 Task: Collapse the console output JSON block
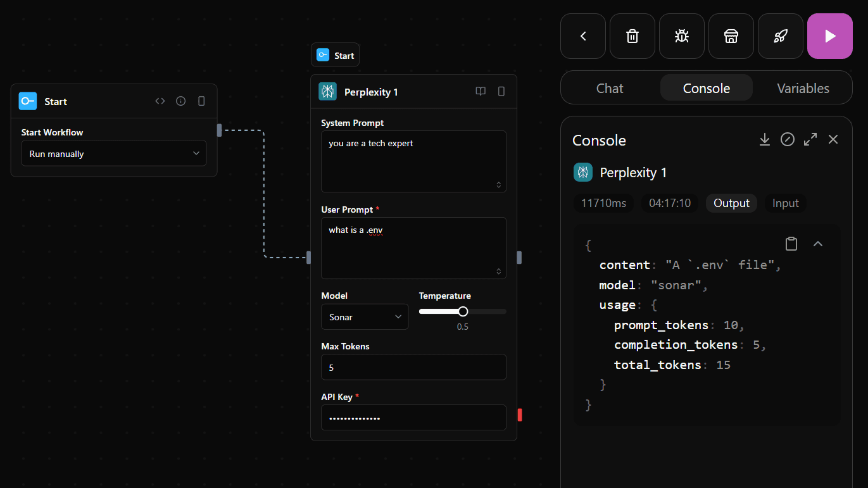[818, 243]
